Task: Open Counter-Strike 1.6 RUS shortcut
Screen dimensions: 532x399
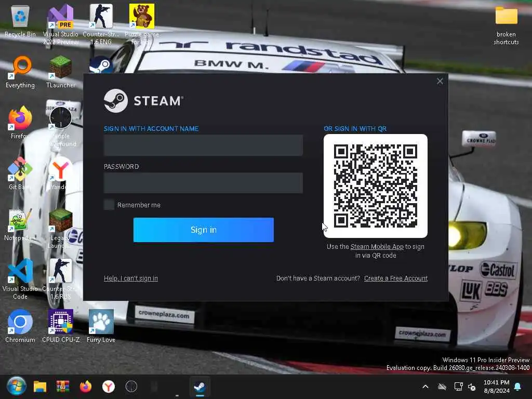Action: tap(60, 279)
